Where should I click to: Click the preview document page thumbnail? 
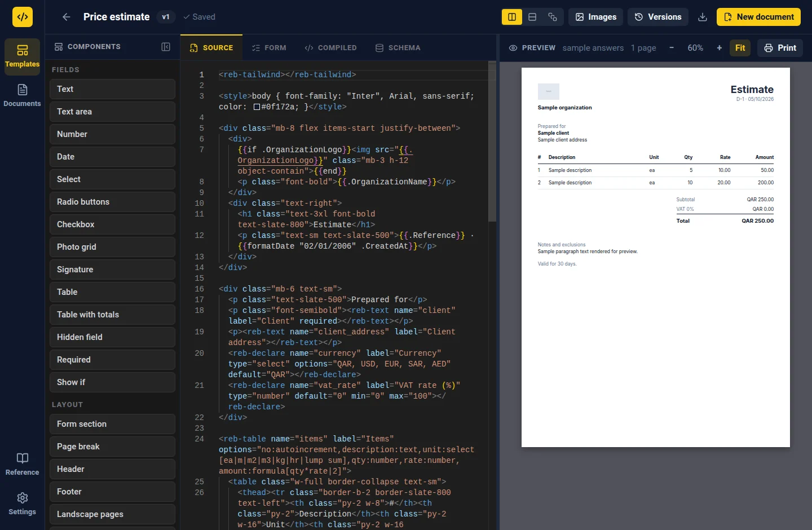coord(656,258)
